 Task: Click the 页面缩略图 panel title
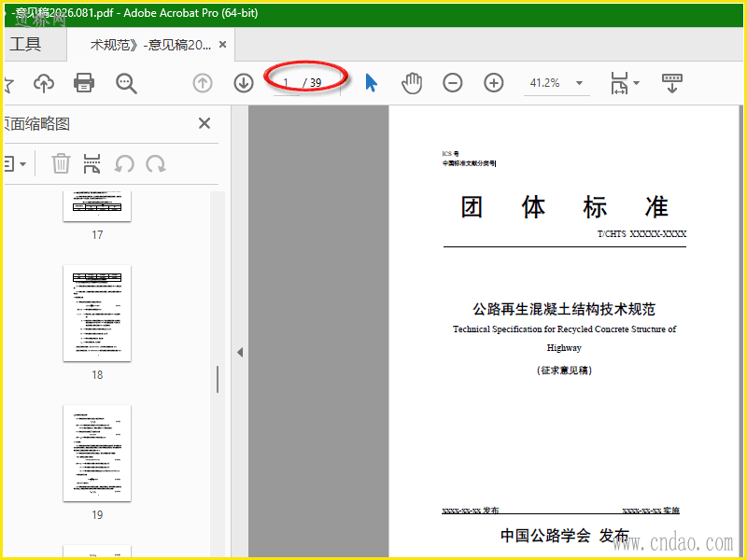37,124
